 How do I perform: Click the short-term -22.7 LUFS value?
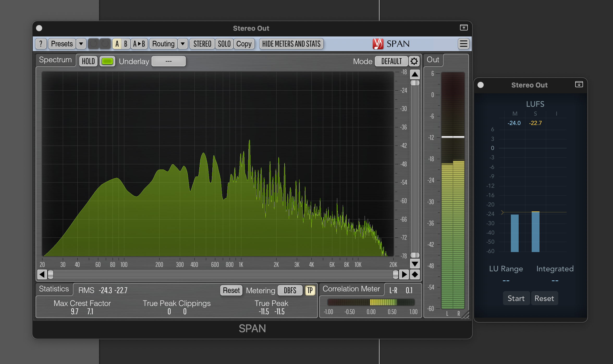tap(535, 123)
